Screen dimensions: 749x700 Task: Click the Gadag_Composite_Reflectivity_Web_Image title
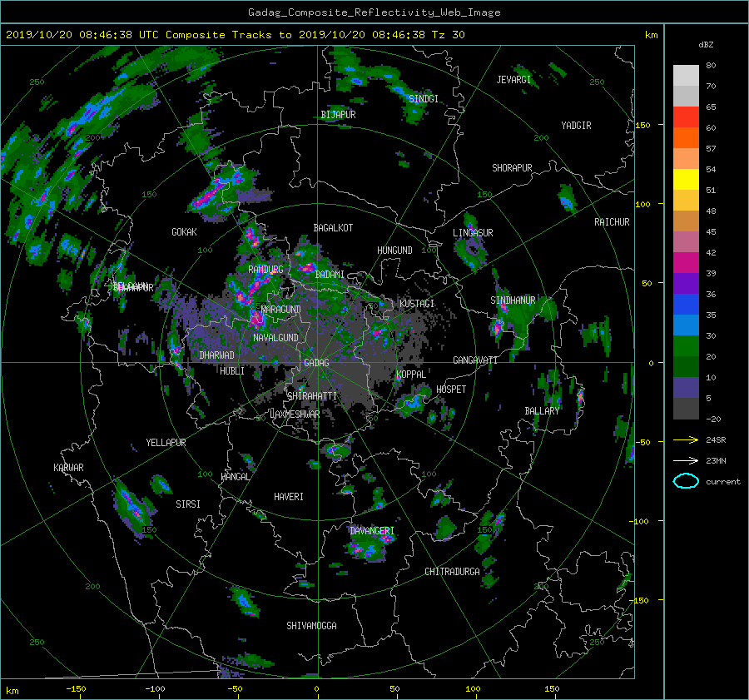click(x=374, y=12)
